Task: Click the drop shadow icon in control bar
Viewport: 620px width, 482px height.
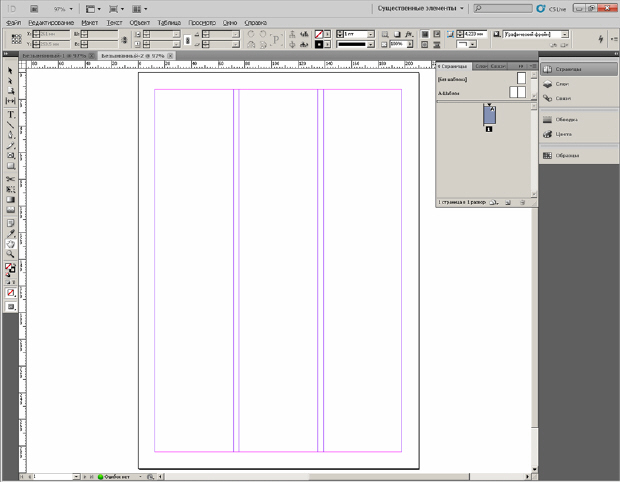Action: point(397,34)
